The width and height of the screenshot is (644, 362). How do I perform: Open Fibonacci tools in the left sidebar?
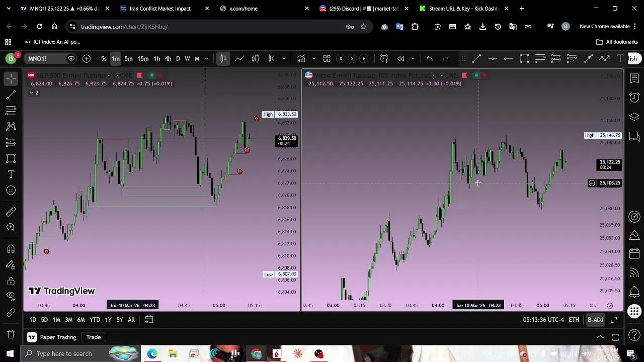pos(11,111)
